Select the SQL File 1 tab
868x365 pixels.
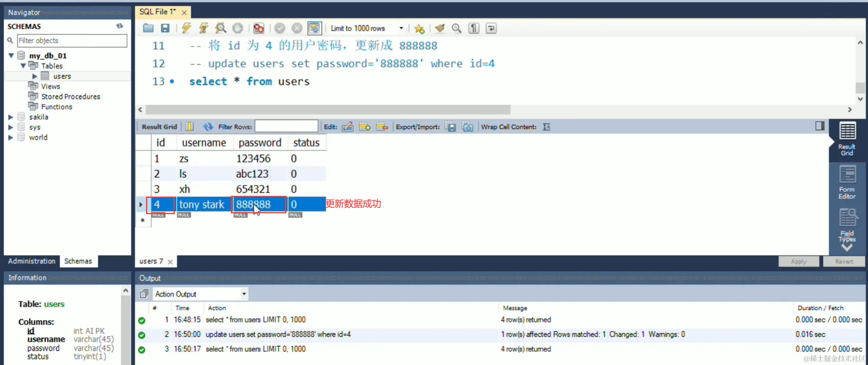[x=158, y=12]
